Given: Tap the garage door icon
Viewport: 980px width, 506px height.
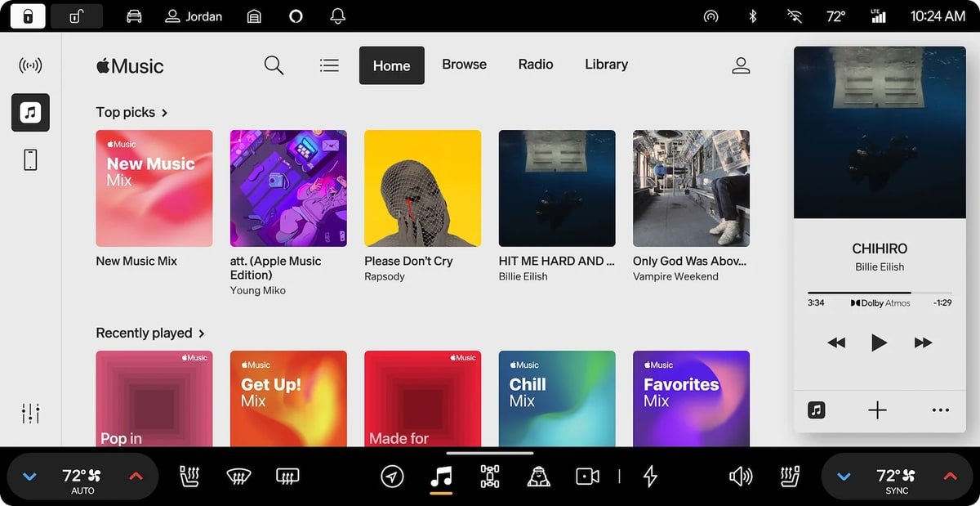Looking at the screenshot, I should click(x=255, y=16).
